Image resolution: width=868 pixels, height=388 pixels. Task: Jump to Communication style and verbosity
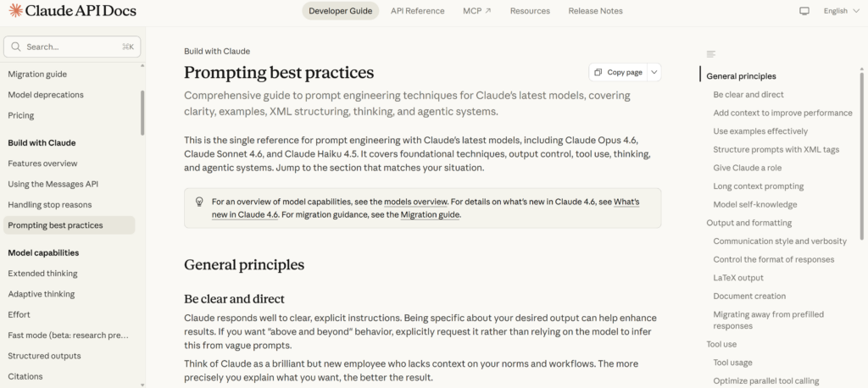pyautogui.click(x=780, y=241)
